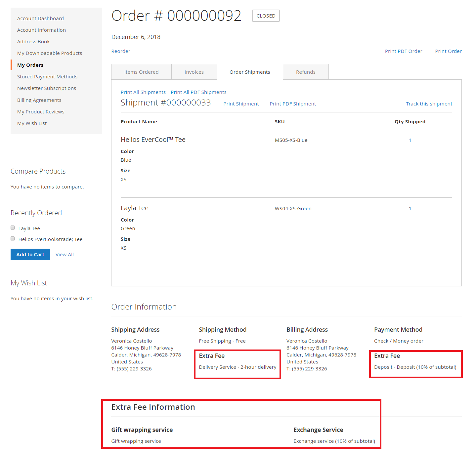
Task: Go to Account Dashboard in sidebar
Action: (x=40, y=19)
